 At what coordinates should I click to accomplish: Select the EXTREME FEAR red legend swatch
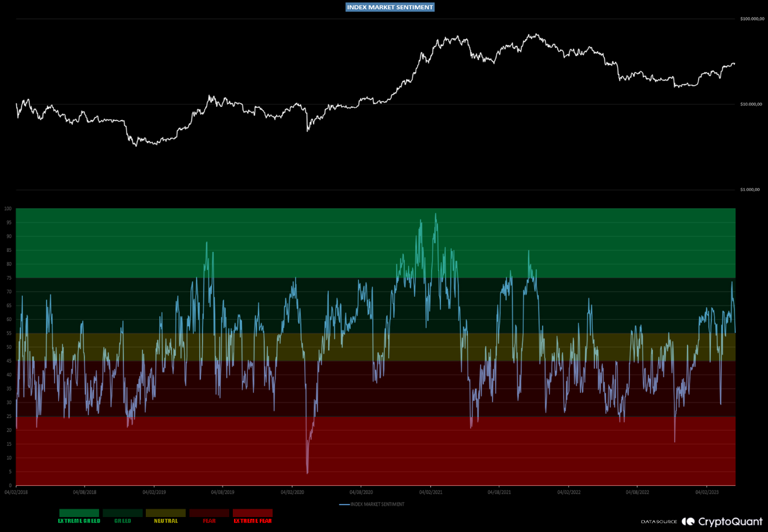coord(253,513)
